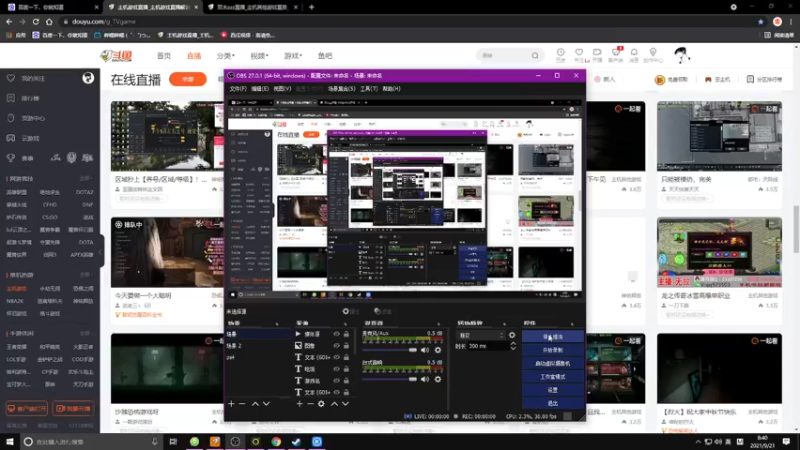
Task: Move source up in OBS sources list
Action: (x=334, y=404)
